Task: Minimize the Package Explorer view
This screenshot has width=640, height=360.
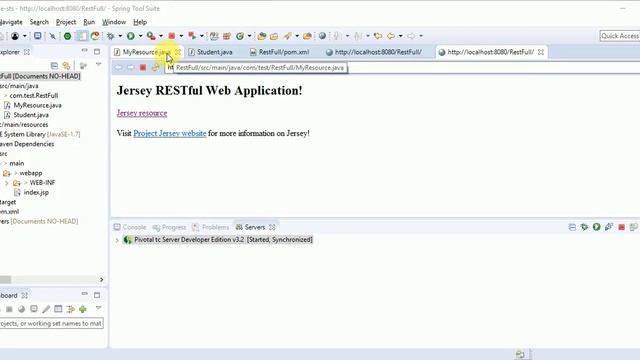Action: [x=84, y=51]
